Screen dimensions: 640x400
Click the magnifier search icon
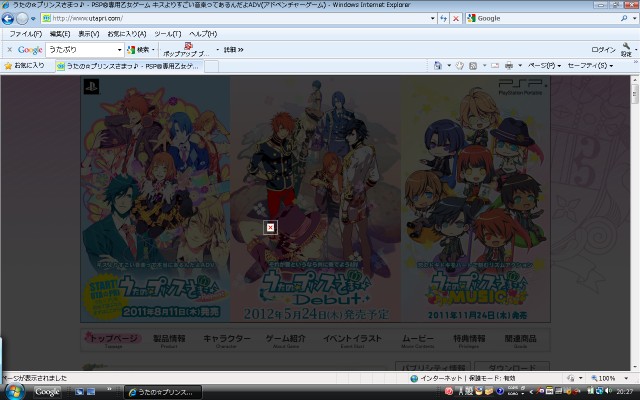tap(624, 18)
